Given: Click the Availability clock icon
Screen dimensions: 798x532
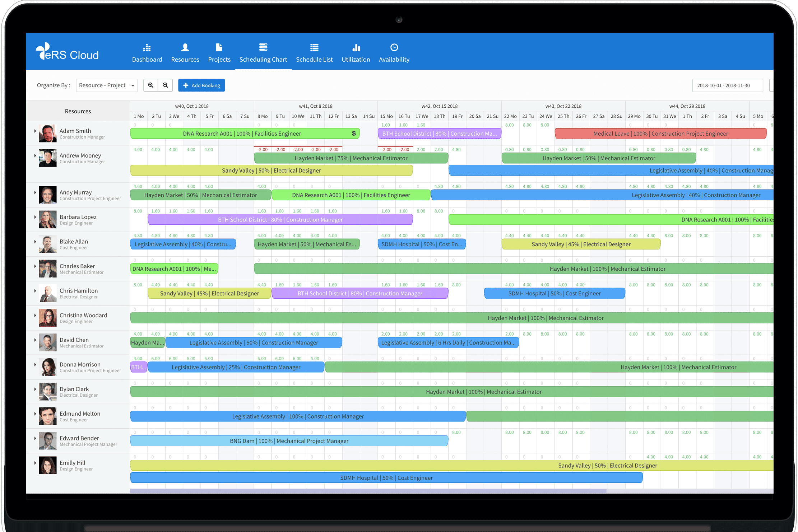Looking at the screenshot, I should [394, 47].
